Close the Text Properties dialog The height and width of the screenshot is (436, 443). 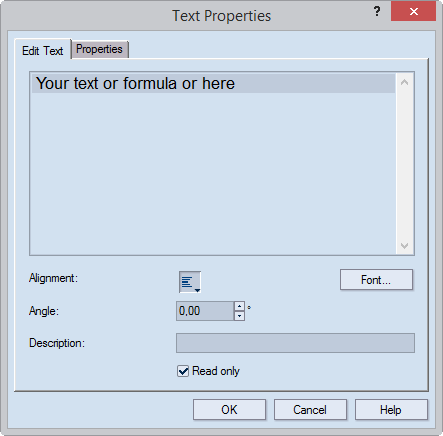[413, 11]
